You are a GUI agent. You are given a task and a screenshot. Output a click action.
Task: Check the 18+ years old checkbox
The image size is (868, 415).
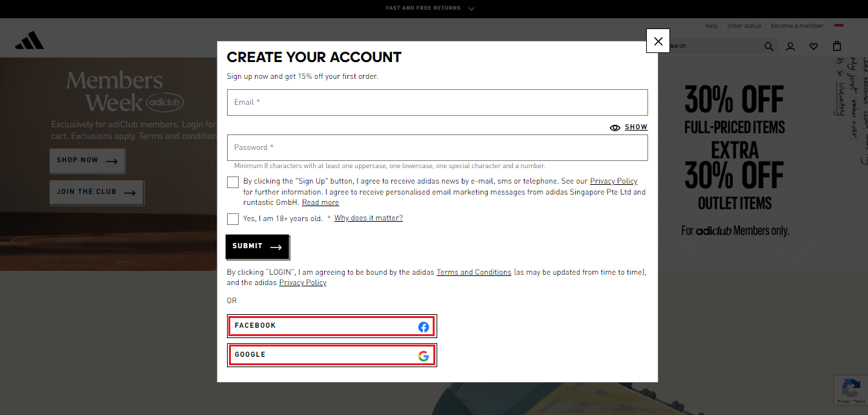pyautogui.click(x=233, y=219)
